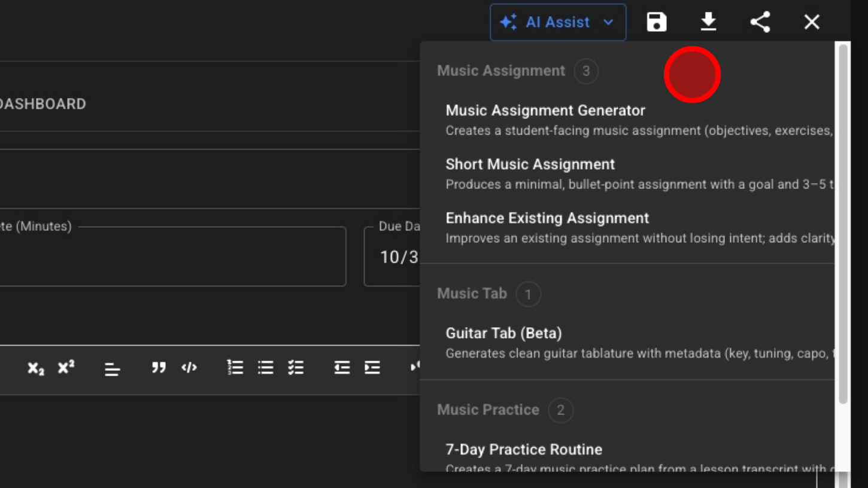Open text alignment options
This screenshot has width=868, height=488.
112,368
